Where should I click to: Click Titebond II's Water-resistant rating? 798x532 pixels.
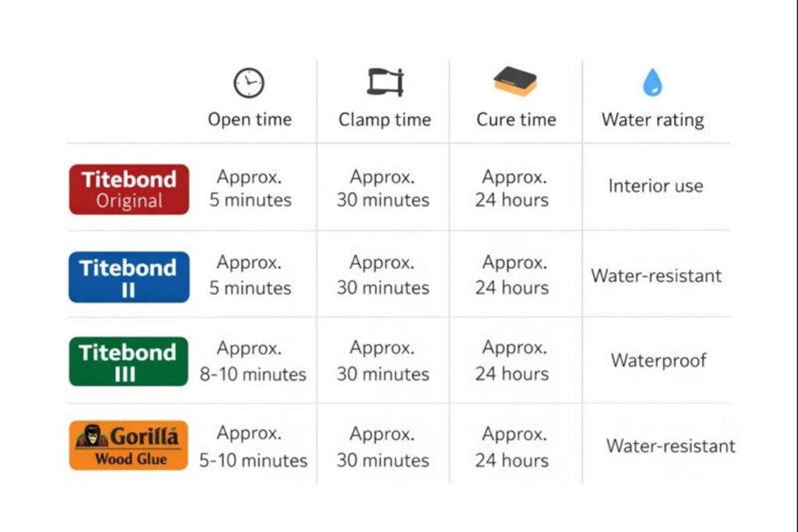click(x=656, y=276)
